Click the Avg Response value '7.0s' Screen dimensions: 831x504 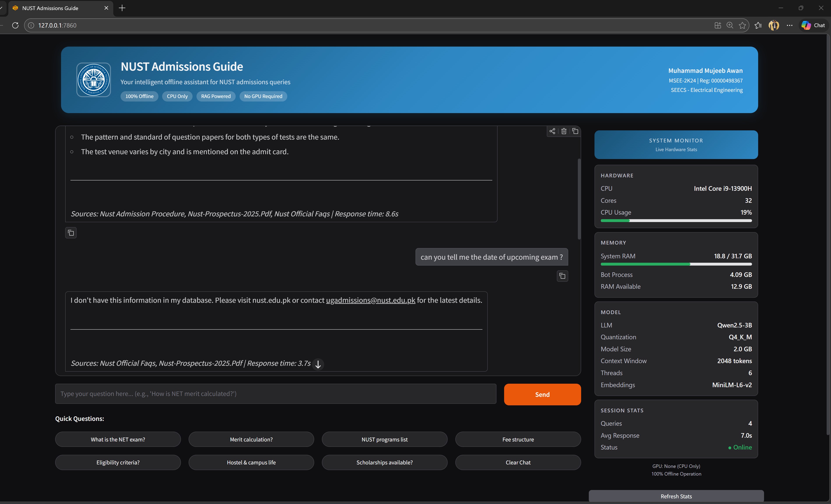click(x=746, y=435)
